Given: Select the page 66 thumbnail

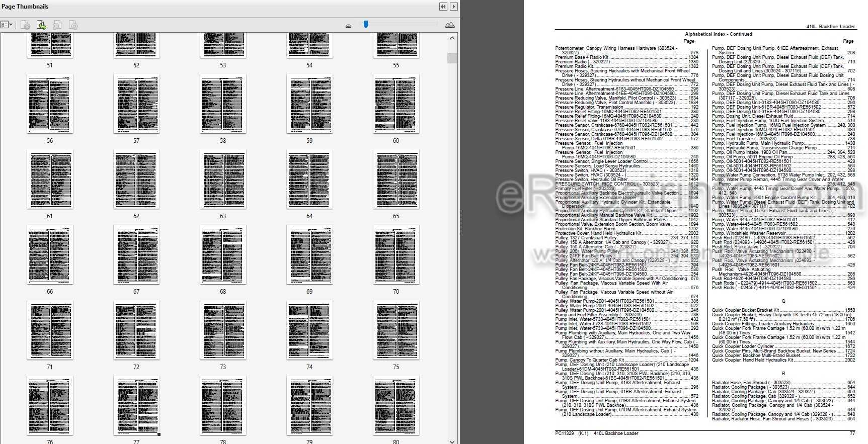Looking at the screenshot, I should click(50, 255).
